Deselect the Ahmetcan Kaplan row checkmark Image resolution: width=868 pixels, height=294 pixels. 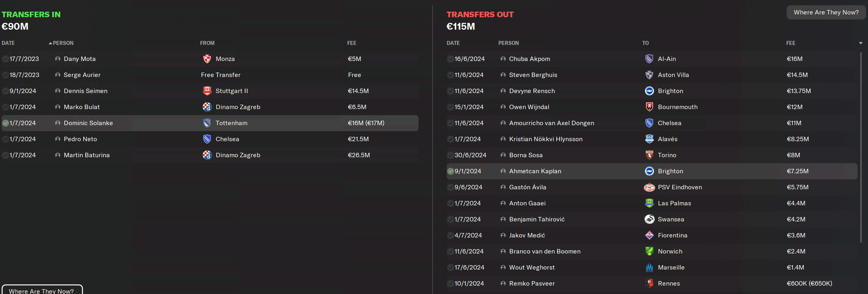(450, 171)
